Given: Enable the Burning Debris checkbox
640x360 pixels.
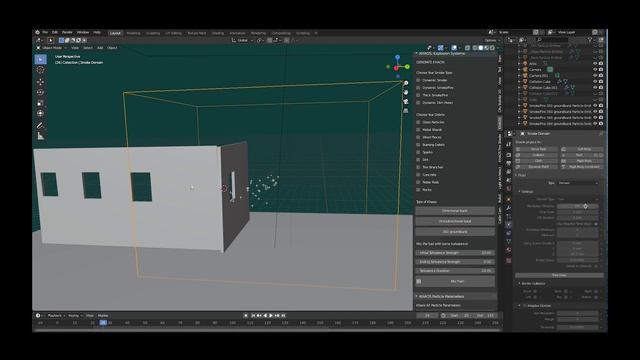Looking at the screenshot, I should pyautogui.click(x=418, y=145).
